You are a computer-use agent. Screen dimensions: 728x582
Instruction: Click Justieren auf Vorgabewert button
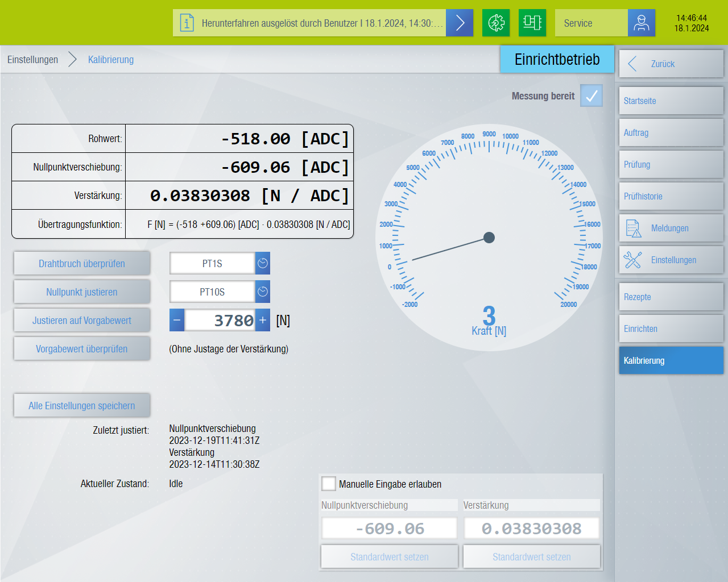pyautogui.click(x=82, y=320)
